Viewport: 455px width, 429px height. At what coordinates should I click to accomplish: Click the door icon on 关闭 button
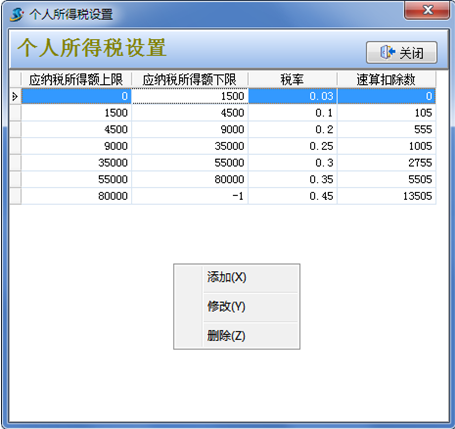[x=387, y=52]
